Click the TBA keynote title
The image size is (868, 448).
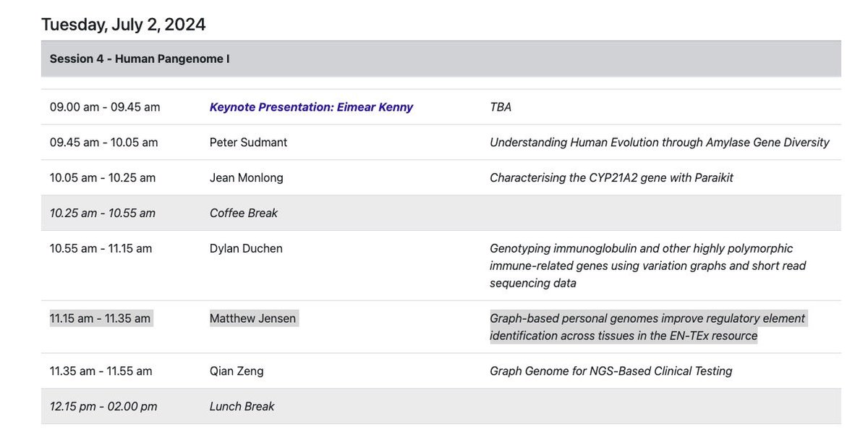501,107
